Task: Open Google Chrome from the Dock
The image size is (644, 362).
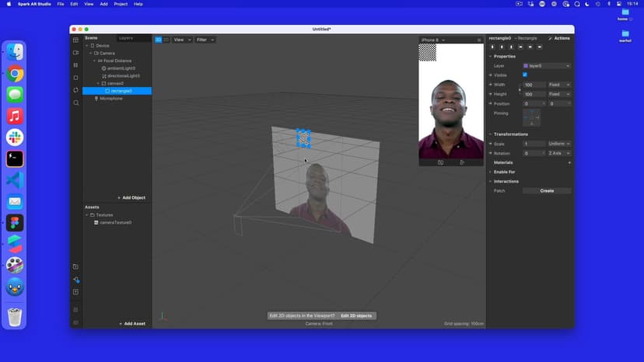Action: click(x=15, y=74)
